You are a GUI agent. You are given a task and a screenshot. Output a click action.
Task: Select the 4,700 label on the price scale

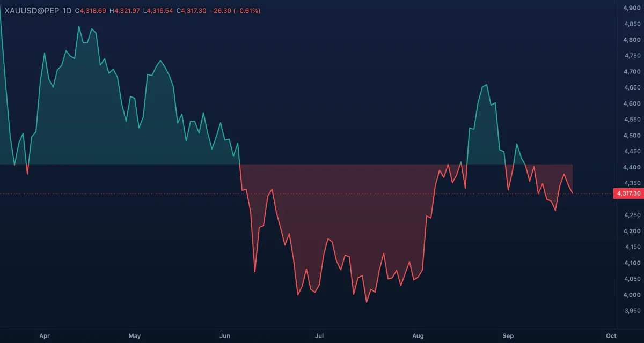click(632, 72)
